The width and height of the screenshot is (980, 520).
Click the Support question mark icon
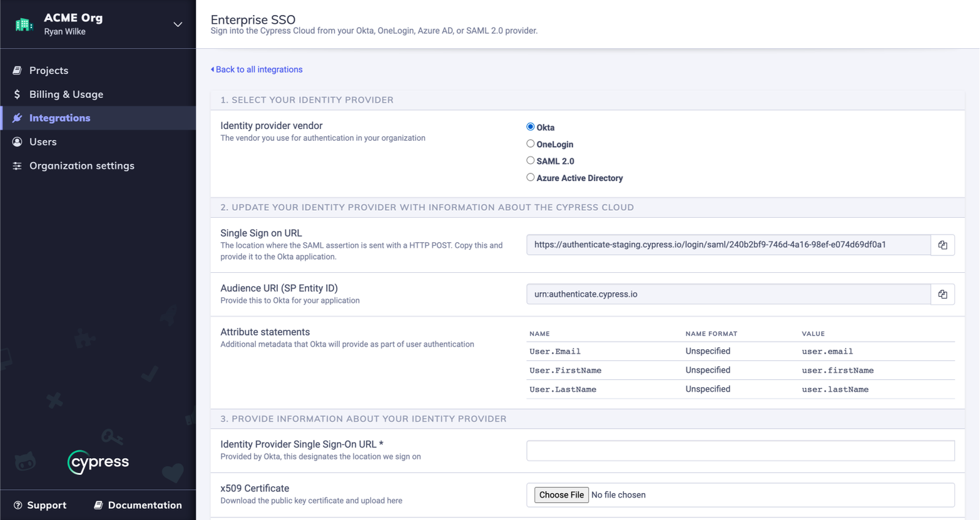click(18, 505)
